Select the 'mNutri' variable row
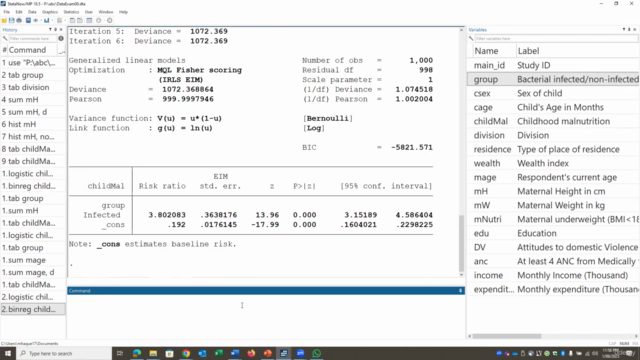The width and height of the screenshot is (640, 360). 553,219
